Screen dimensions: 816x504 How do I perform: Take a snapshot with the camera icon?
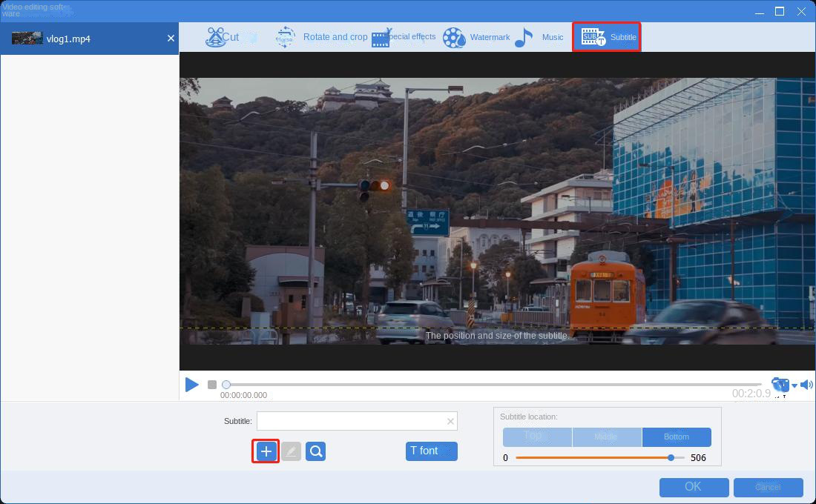point(779,385)
